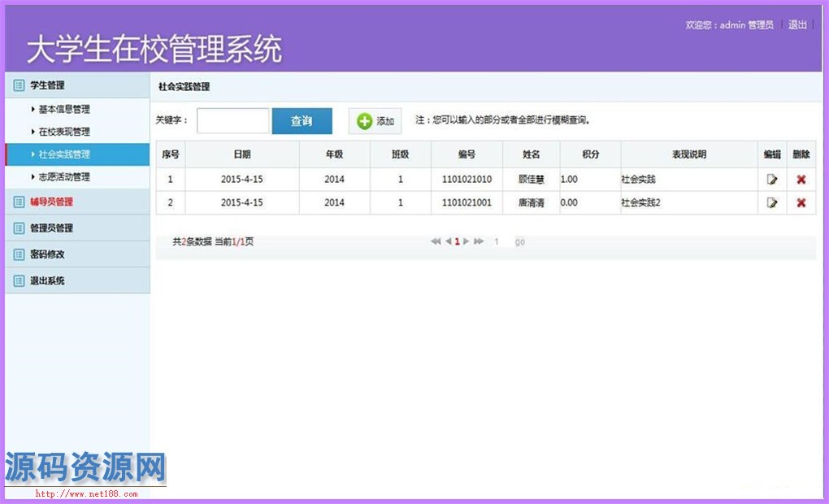
Task: Go to first page in pagination
Action: [x=436, y=241]
